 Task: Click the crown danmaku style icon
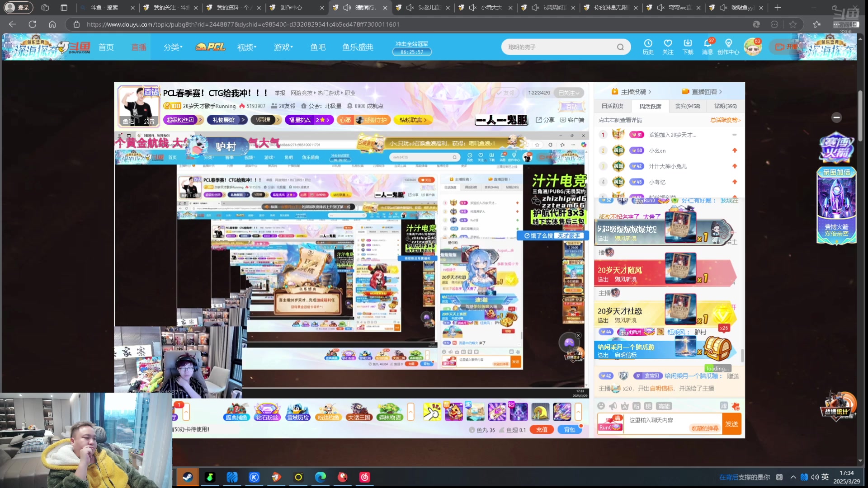[x=624, y=406]
